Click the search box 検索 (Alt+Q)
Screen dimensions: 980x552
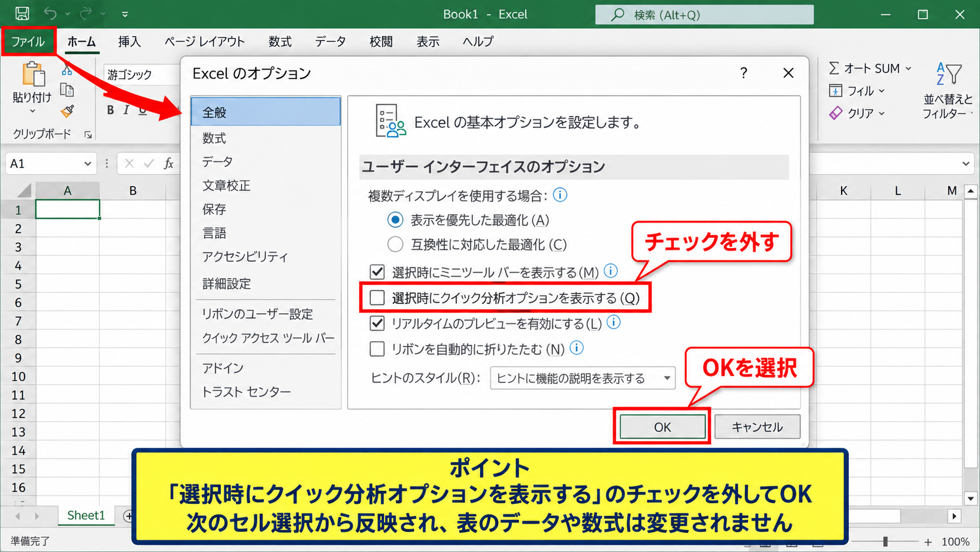[705, 15]
